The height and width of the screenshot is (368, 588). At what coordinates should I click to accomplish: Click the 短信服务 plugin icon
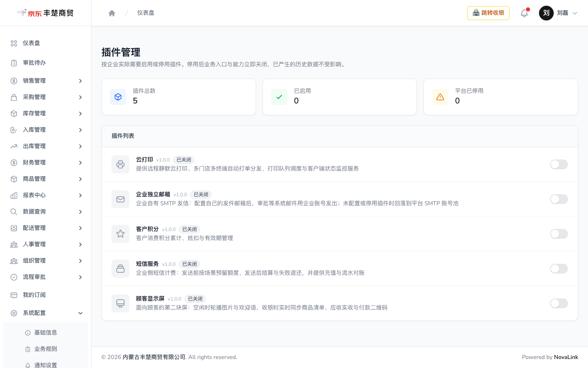click(x=120, y=269)
